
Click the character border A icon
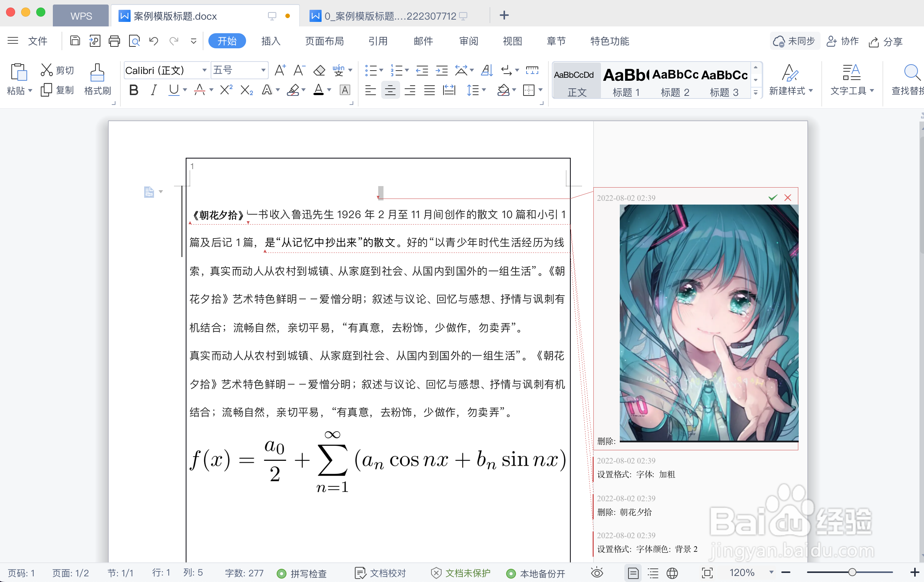345,91
